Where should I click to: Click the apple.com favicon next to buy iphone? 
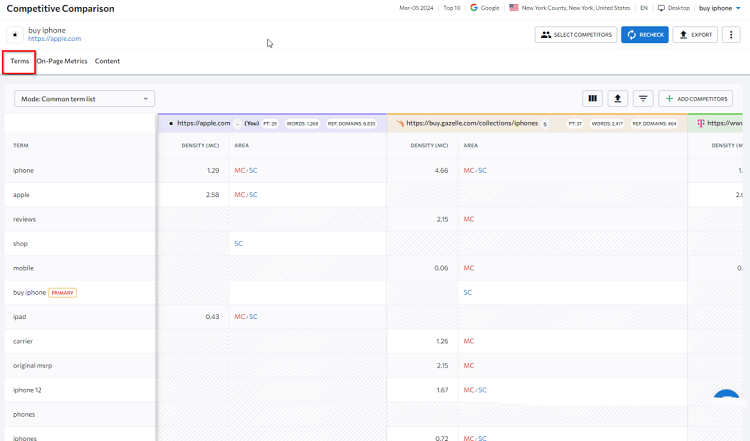click(x=15, y=34)
